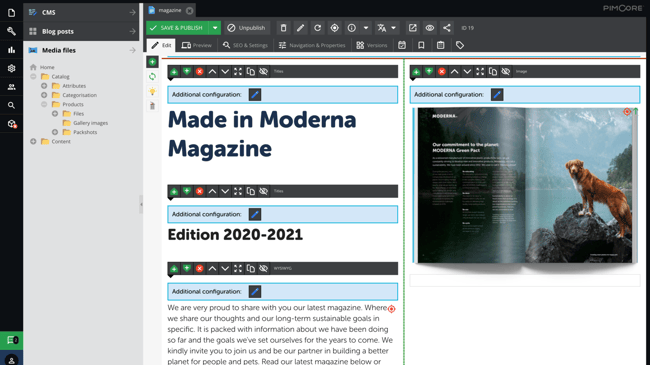Click the magazine spread image with dog
The width and height of the screenshot is (650, 365).
pos(525,185)
